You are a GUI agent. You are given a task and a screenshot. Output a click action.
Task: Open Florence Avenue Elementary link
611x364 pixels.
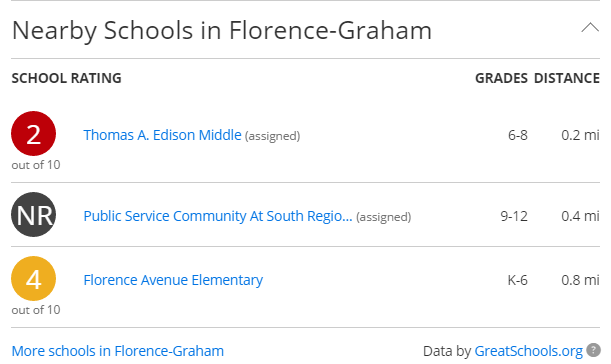173,280
